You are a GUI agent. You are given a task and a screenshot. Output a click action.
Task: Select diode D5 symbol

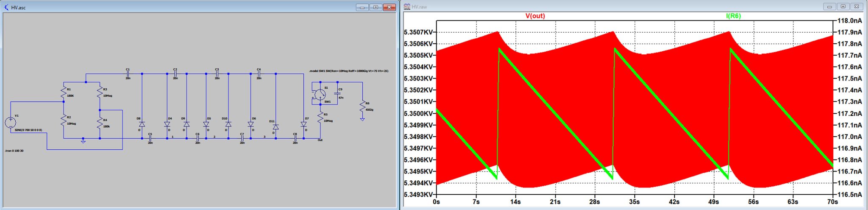pos(206,124)
